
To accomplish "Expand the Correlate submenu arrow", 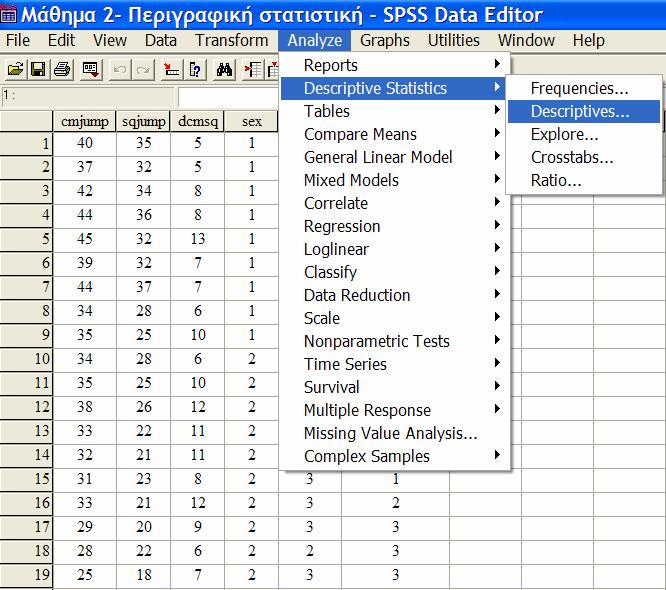I will click(x=497, y=202).
